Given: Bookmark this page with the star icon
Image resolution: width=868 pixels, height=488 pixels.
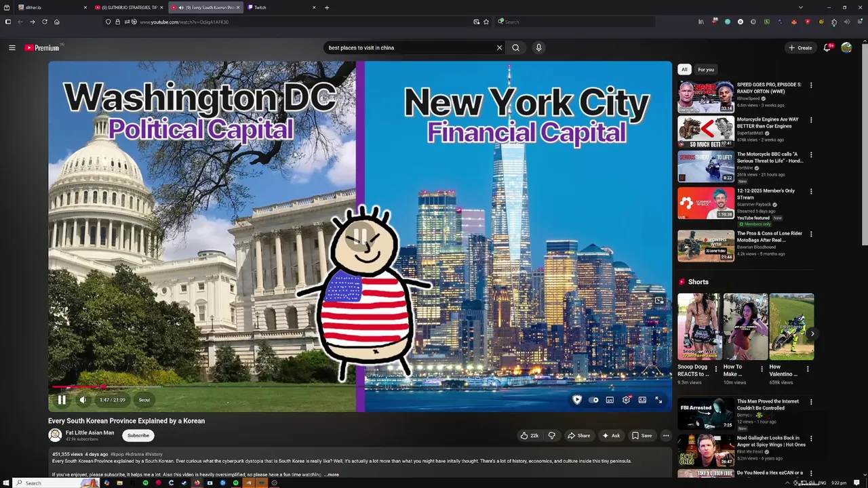Looking at the screenshot, I should coord(486,22).
